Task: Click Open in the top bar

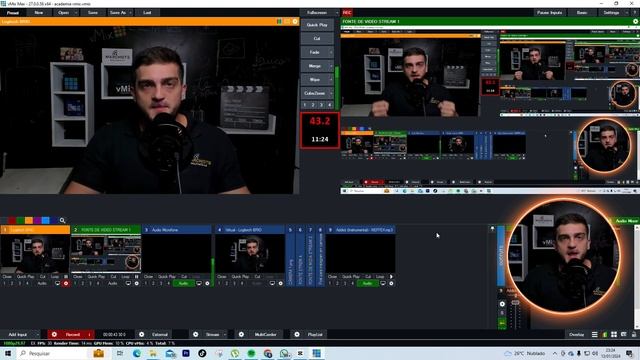Action: pyautogui.click(x=63, y=13)
